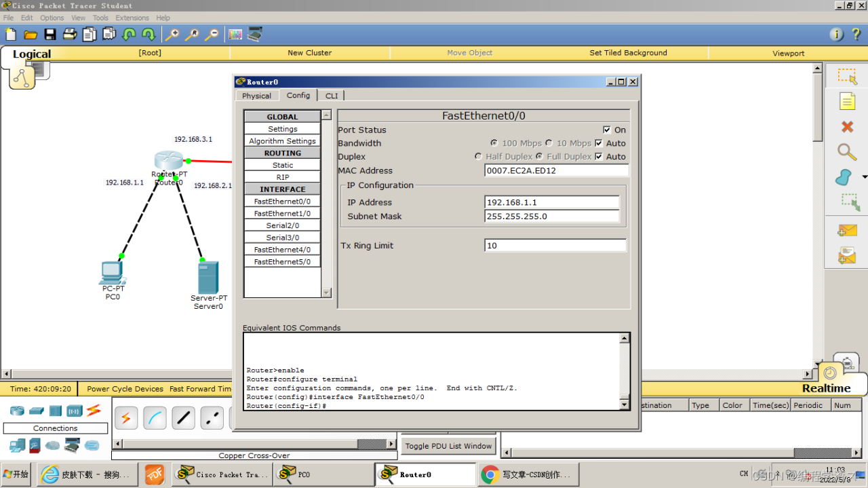Select the Inspect magnifier tool
The image size is (868, 488).
846,152
